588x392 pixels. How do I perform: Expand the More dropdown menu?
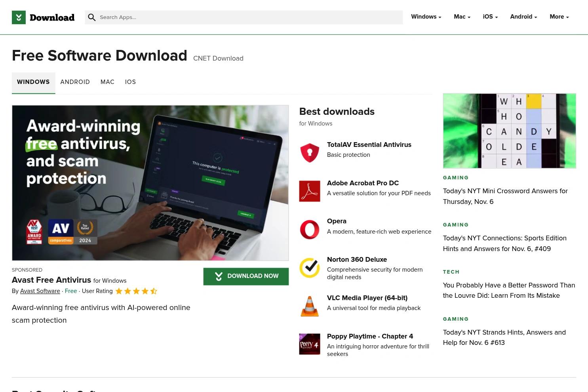tap(559, 17)
